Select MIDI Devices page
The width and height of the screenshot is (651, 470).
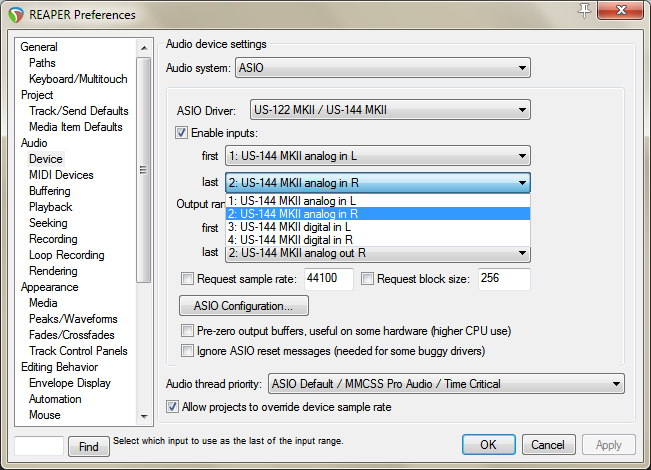(x=61, y=175)
